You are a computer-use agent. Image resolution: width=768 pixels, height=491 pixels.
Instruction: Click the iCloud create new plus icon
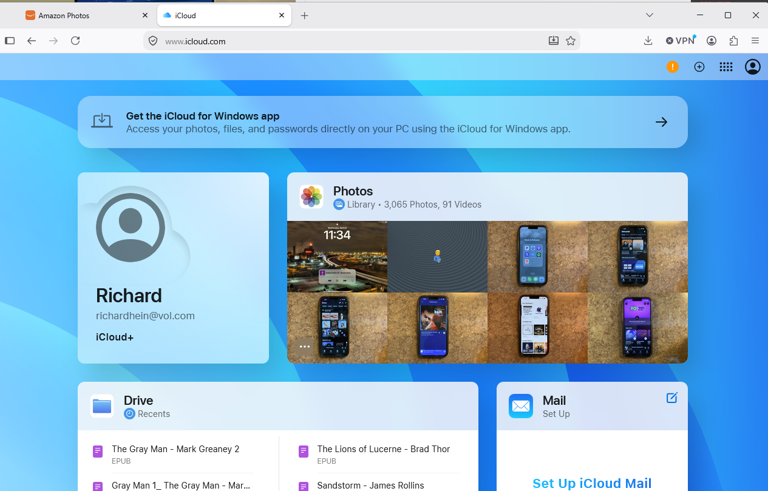pyautogui.click(x=699, y=67)
